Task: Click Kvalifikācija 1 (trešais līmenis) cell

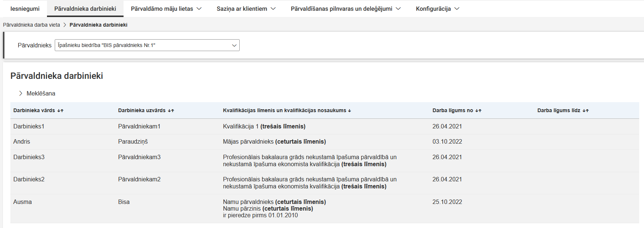Action: click(x=264, y=126)
